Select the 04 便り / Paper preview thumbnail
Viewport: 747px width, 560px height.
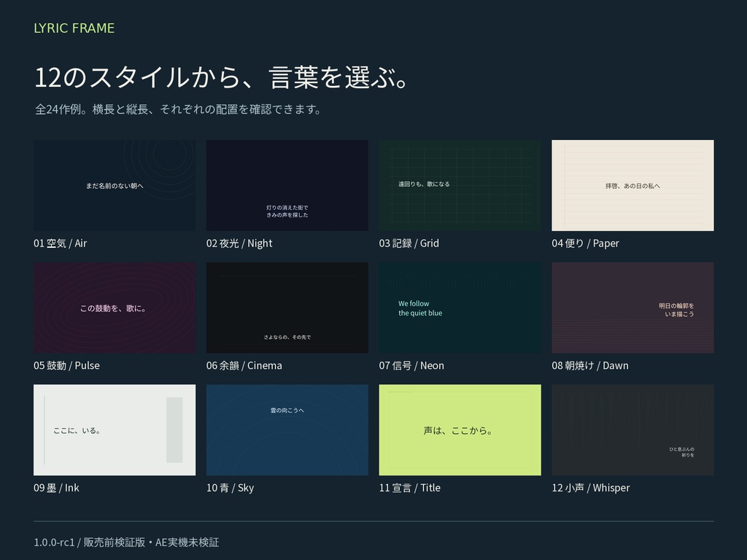point(632,185)
